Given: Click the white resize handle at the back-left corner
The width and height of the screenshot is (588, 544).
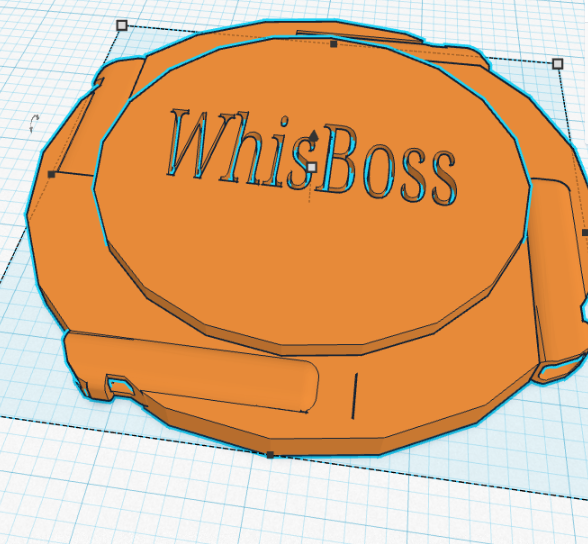Looking at the screenshot, I should tap(122, 25).
